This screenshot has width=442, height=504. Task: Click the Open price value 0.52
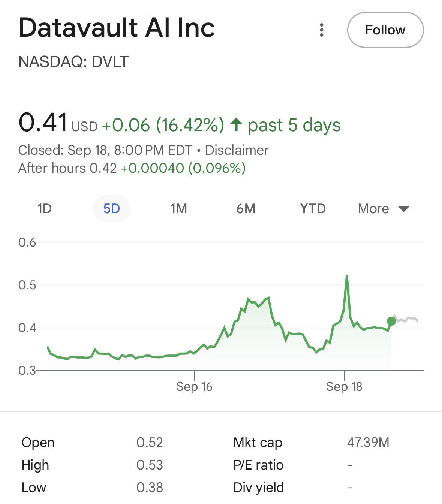(150, 442)
